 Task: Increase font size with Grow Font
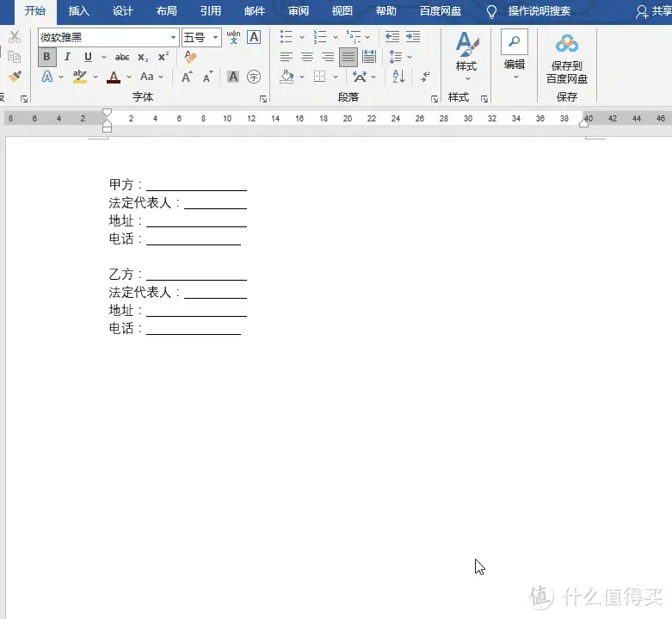click(187, 77)
